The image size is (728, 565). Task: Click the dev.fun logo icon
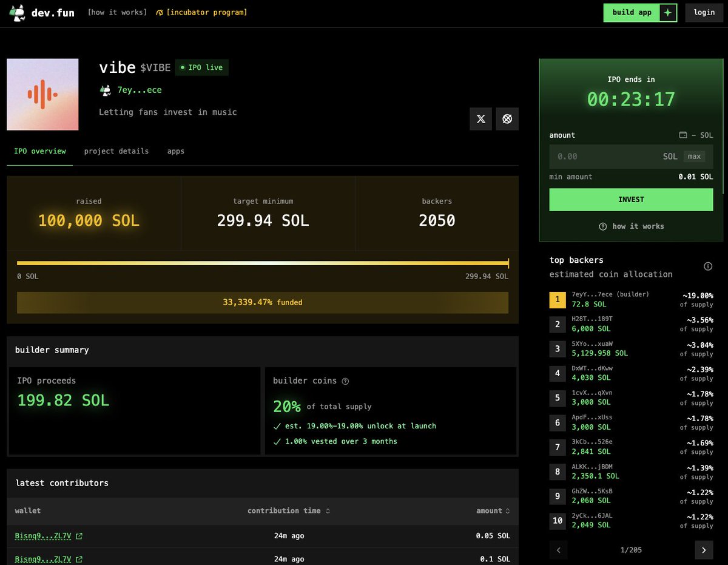[x=18, y=13]
